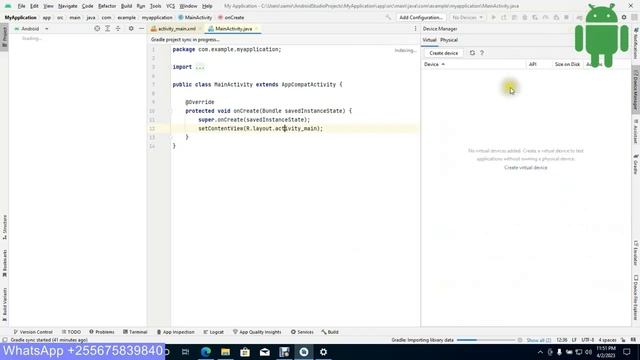640x360 pixels.
Task: Open the Build Variants side tool window
Action: pos(4,304)
